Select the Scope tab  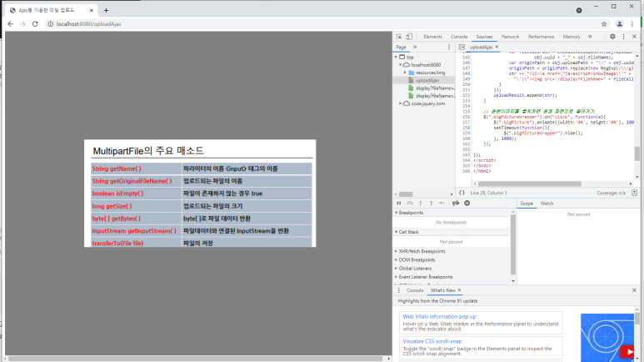click(x=527, y=204)
